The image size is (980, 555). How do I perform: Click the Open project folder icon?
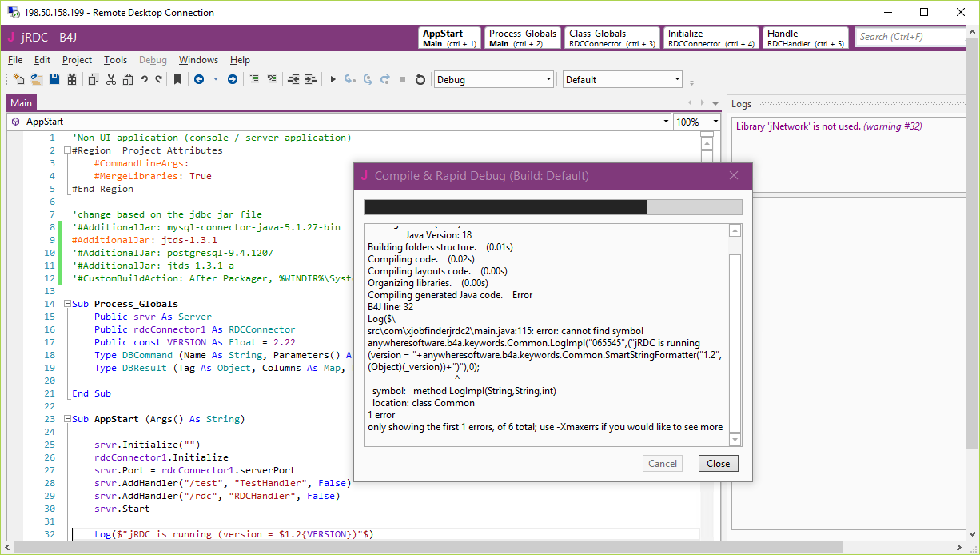click(37, 79)
